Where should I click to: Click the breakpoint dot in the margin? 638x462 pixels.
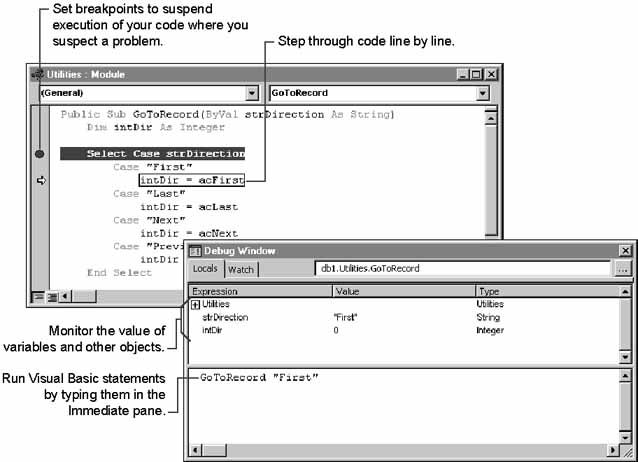click(40, 154)
